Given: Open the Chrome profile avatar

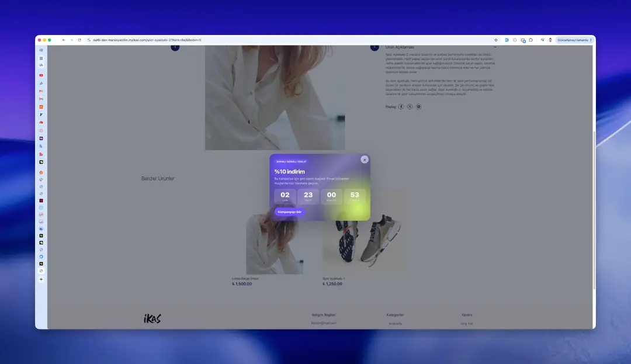Looking at the screenshot, I should (550, 40).
